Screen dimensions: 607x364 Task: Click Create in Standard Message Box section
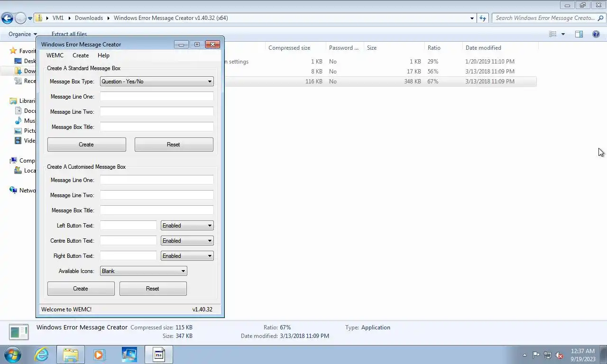tap(86, 145)
